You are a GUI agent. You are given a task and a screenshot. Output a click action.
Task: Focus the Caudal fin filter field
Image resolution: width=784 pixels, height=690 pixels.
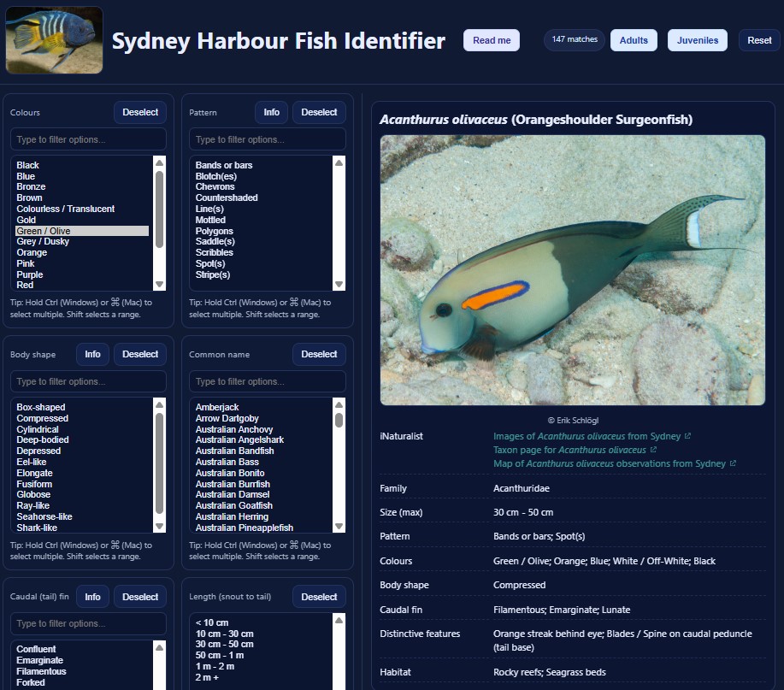pyautogui.click(x=88, y=623)
